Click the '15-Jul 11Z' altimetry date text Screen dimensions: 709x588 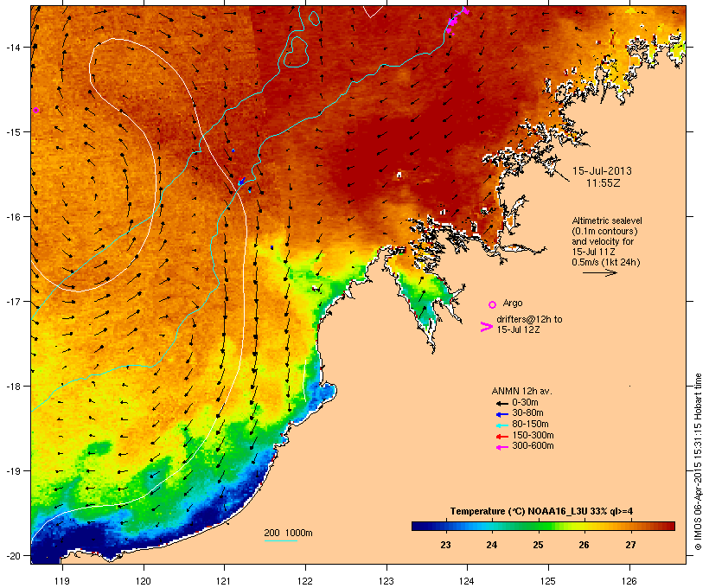[594, 252]
